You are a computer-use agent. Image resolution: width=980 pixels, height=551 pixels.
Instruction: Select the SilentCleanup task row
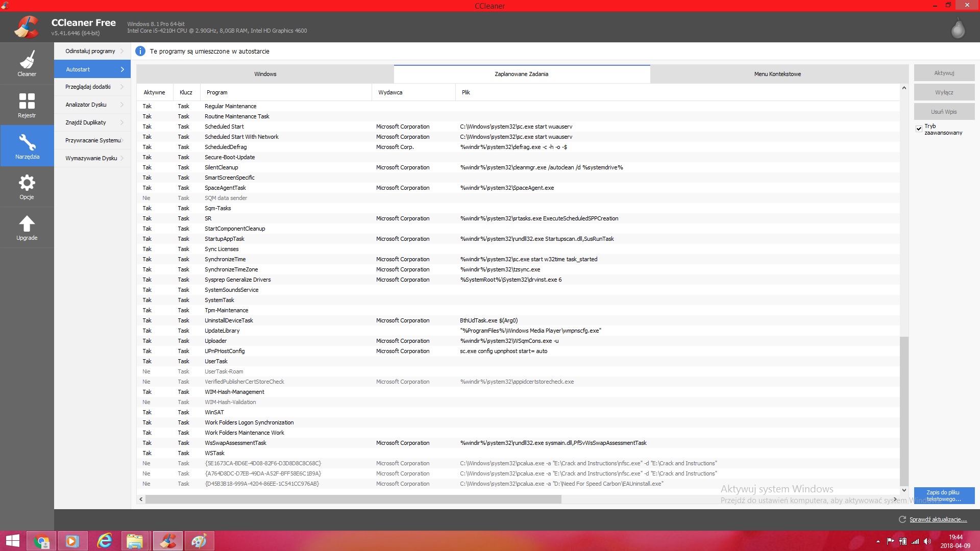[518, 167]
